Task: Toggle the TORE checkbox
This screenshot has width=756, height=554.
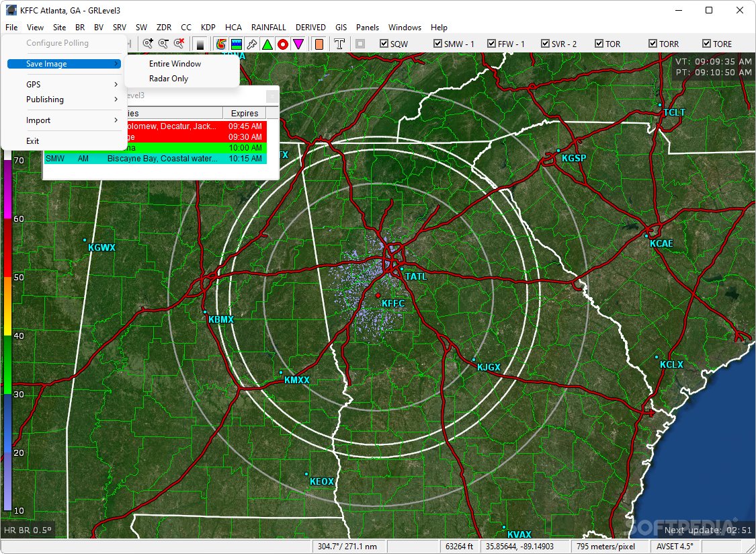Action: [x=707, y=44]
